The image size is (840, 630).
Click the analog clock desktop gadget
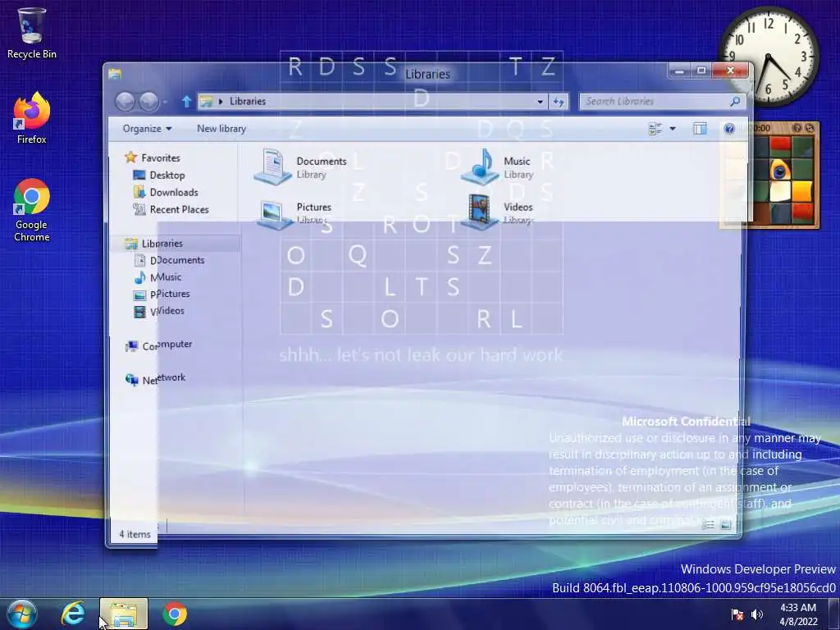768,56
